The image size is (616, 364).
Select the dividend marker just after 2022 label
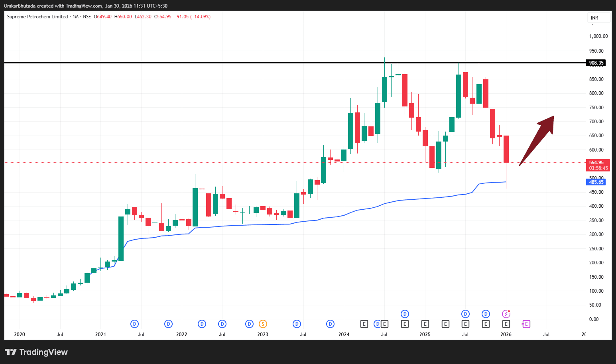point(202,324)
